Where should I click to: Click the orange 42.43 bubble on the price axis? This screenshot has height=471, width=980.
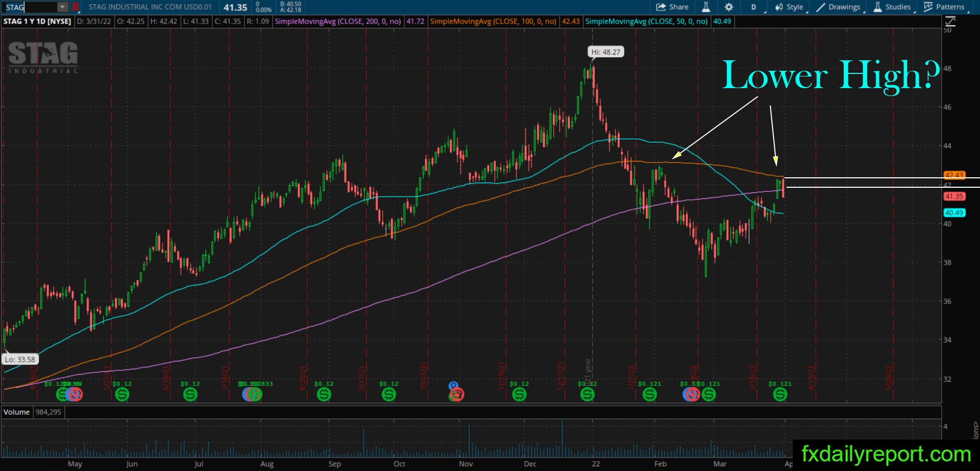954,175
